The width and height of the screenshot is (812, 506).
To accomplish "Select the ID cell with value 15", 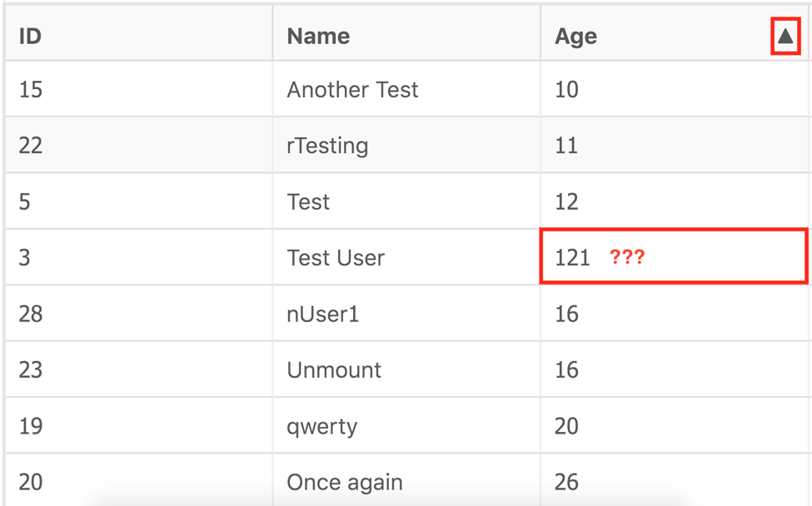I will click(139, 89).
